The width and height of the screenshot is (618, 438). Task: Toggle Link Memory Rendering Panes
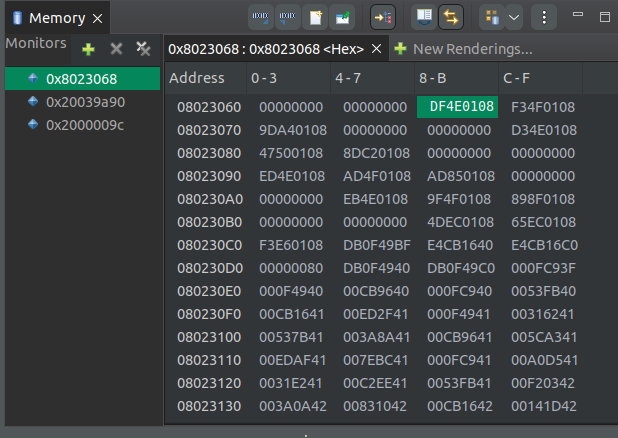[x=451, y=17]
